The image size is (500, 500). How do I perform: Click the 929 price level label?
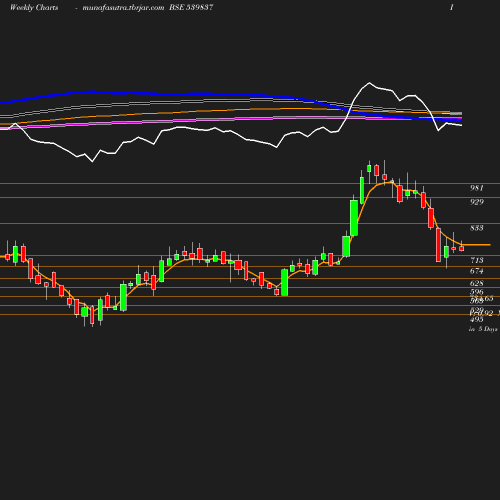pyautogui.click(x=477, y=202)
